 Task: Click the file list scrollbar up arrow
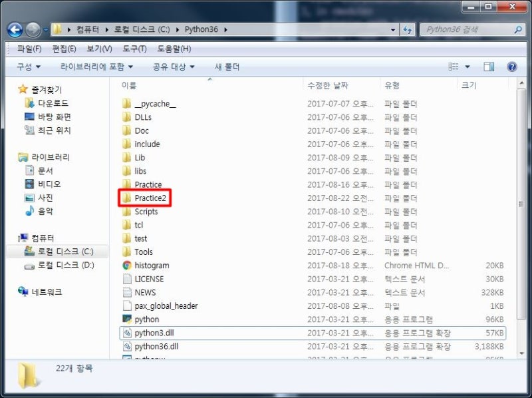[x=521, y=83]
